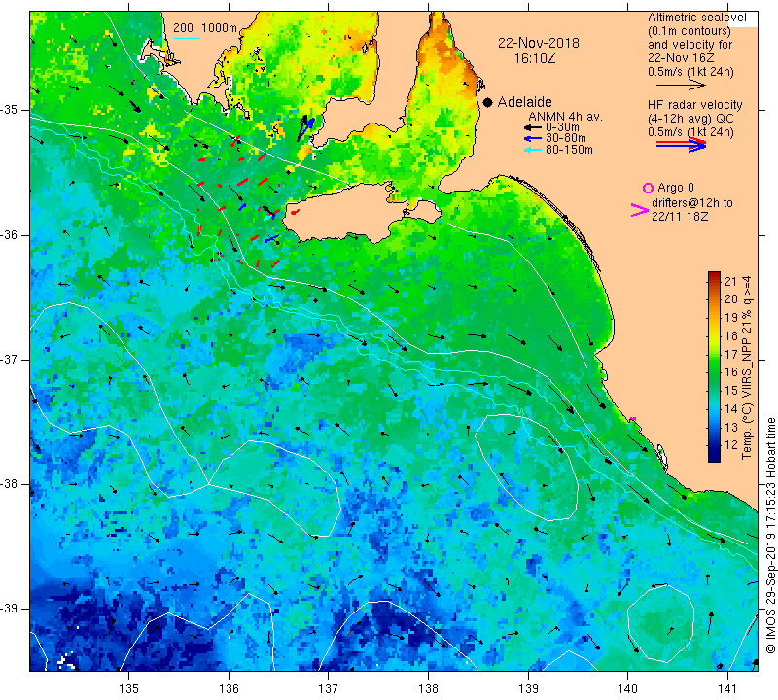Click the dark red 21° end of colorbar
Viewport: 778px width, 700px height.
click(x=714, y=275)
